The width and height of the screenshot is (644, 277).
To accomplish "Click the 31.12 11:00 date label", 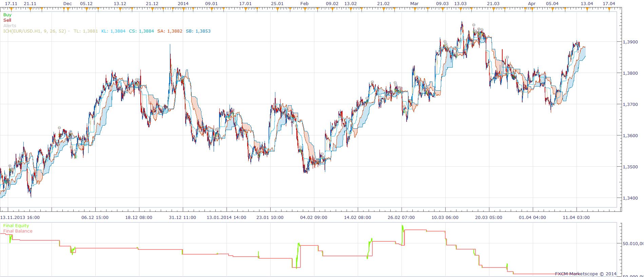I will (182, 218).
